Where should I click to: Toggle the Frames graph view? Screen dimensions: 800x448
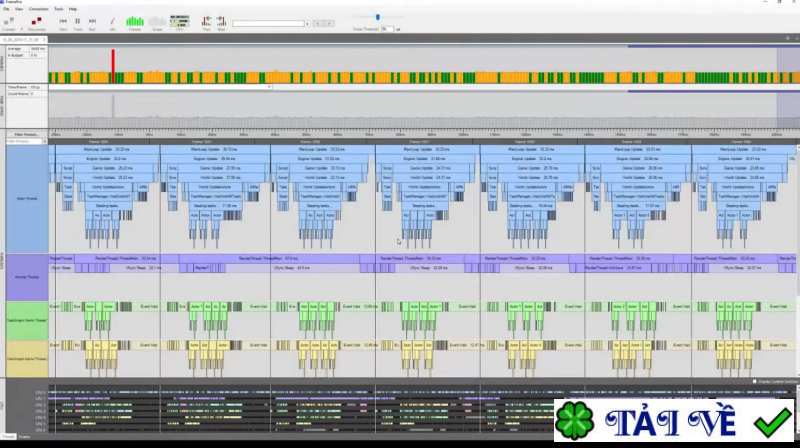[134, 21]
